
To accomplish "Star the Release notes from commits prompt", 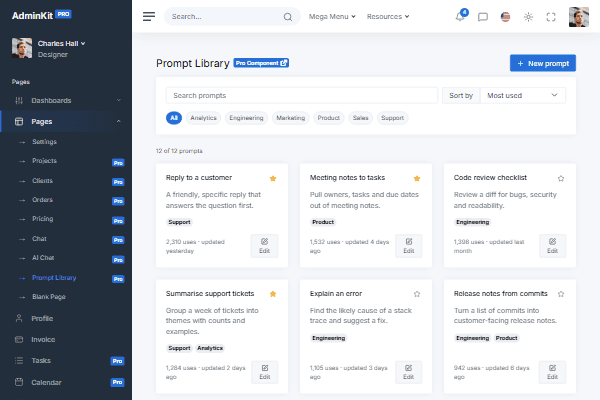I will 561,294.
